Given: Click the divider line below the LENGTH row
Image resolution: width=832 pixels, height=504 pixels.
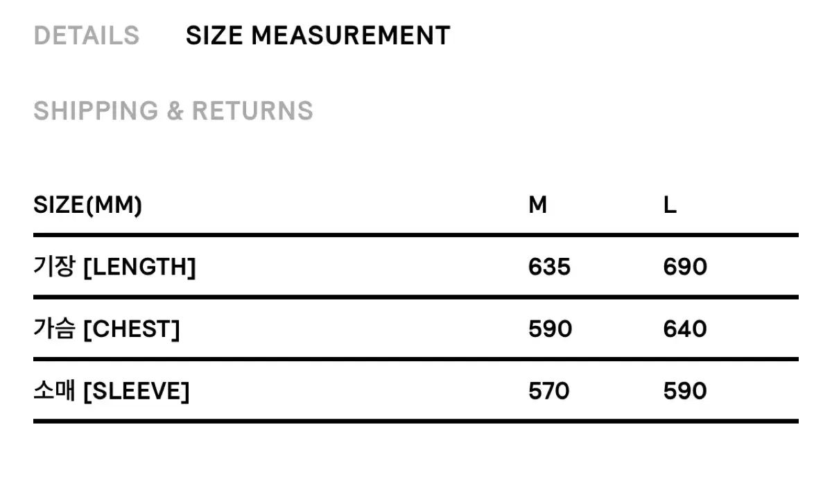Looking at the screenshot, I should (416, 297).
